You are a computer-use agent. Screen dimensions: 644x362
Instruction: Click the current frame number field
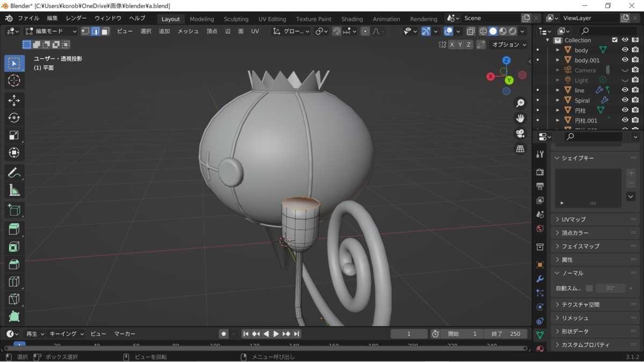click(409, 334)
